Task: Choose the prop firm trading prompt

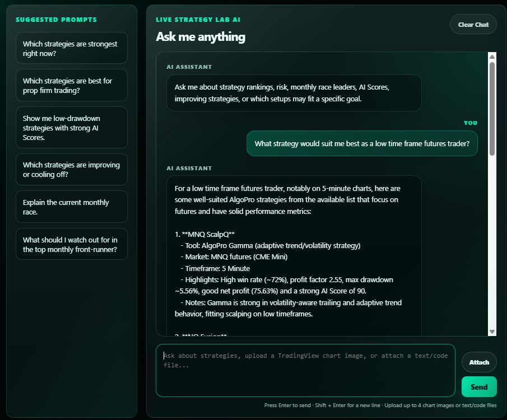Action: coord(72,85)
